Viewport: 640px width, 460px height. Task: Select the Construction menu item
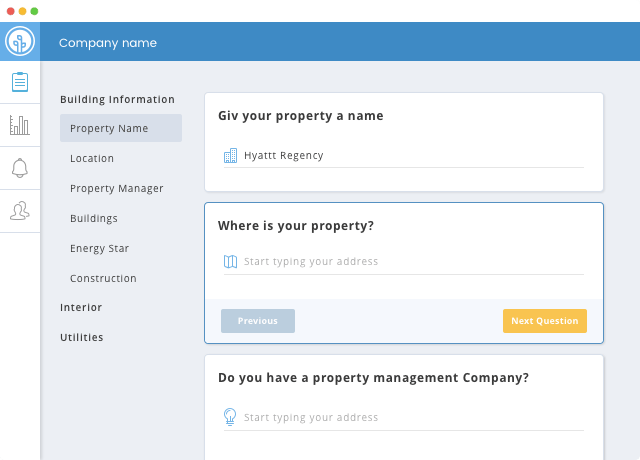(103, 278)
